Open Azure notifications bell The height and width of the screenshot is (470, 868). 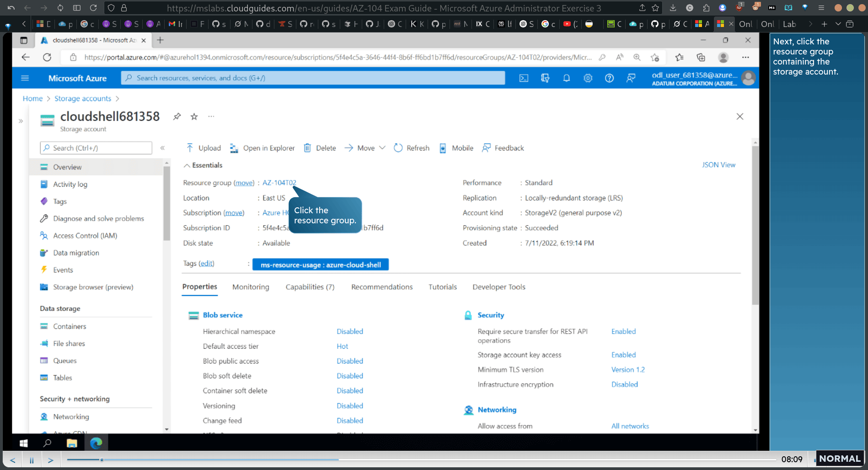click(566, 78)
